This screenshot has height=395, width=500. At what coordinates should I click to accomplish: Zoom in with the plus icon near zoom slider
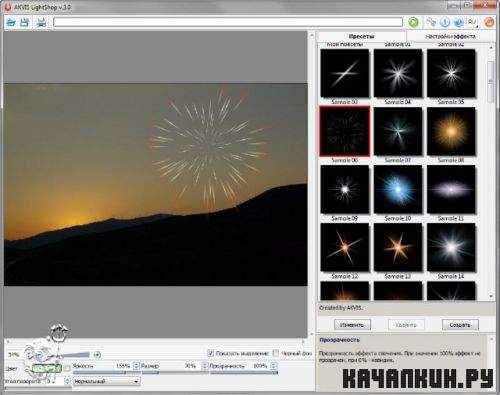[x=97, y=355]
